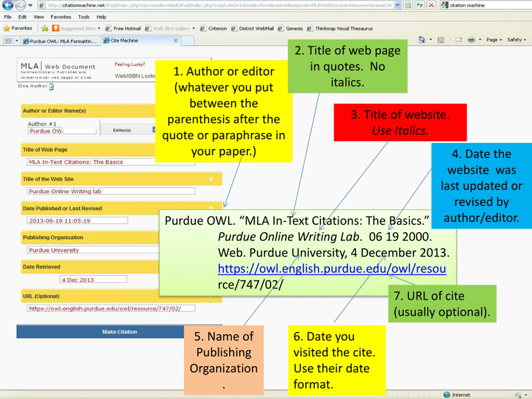The height and width of the screenshot is (399, 532).
Task: Click the Print icon in command bar
Action: coord(471,40)
